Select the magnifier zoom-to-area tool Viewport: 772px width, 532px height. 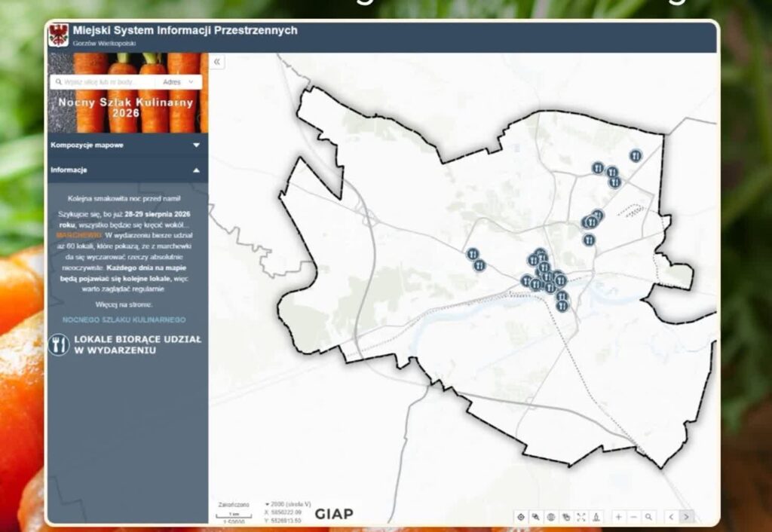tap(649, 517)
